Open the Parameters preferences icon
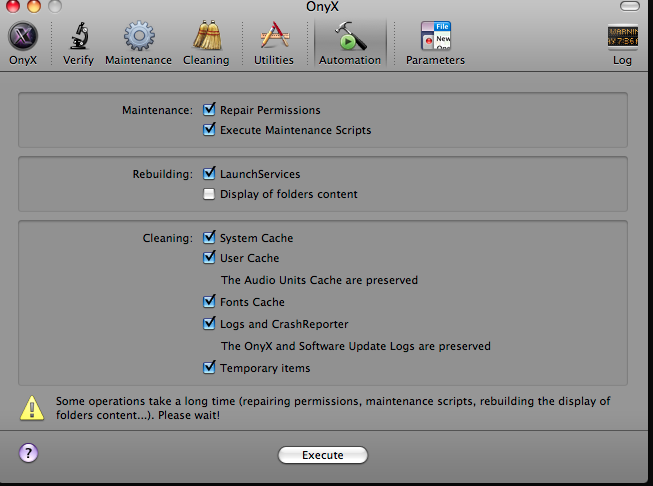The image size is (653, 486). 435,38
